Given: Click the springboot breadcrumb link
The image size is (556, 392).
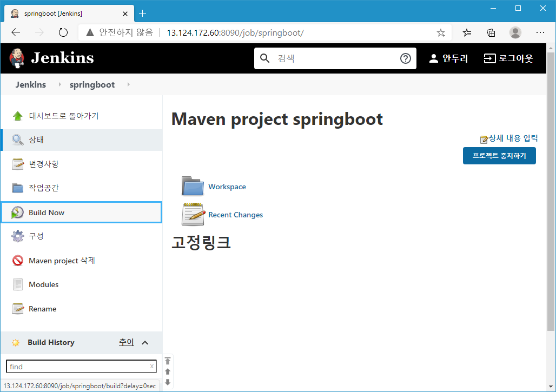Looking at the screenshot, I should coord(92,85).
